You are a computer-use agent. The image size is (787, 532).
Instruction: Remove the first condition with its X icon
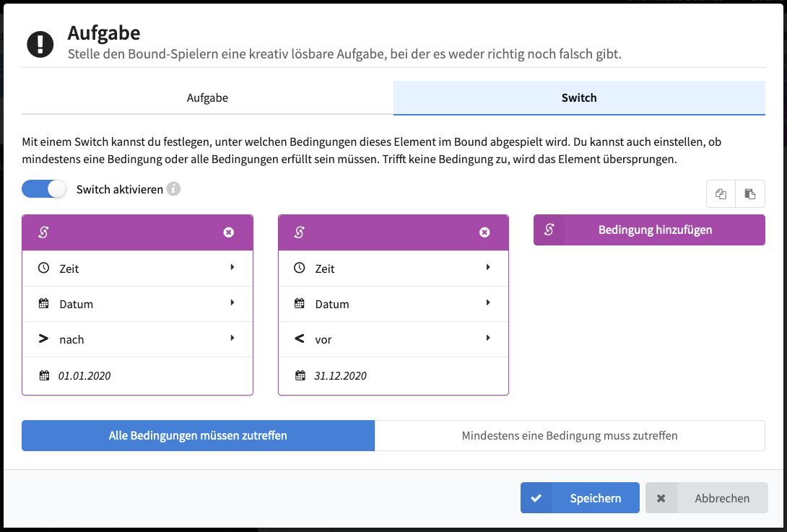point(228,232)
